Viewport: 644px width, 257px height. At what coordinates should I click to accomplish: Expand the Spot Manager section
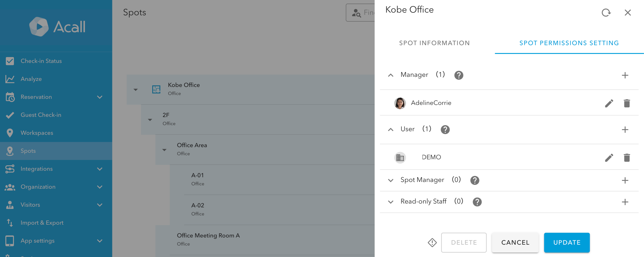coord(390,180)
